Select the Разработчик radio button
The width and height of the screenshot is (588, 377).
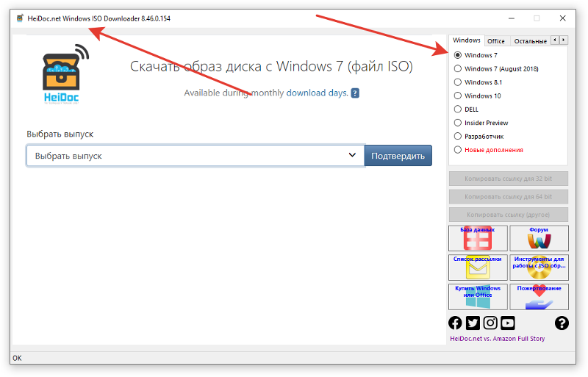457,136
